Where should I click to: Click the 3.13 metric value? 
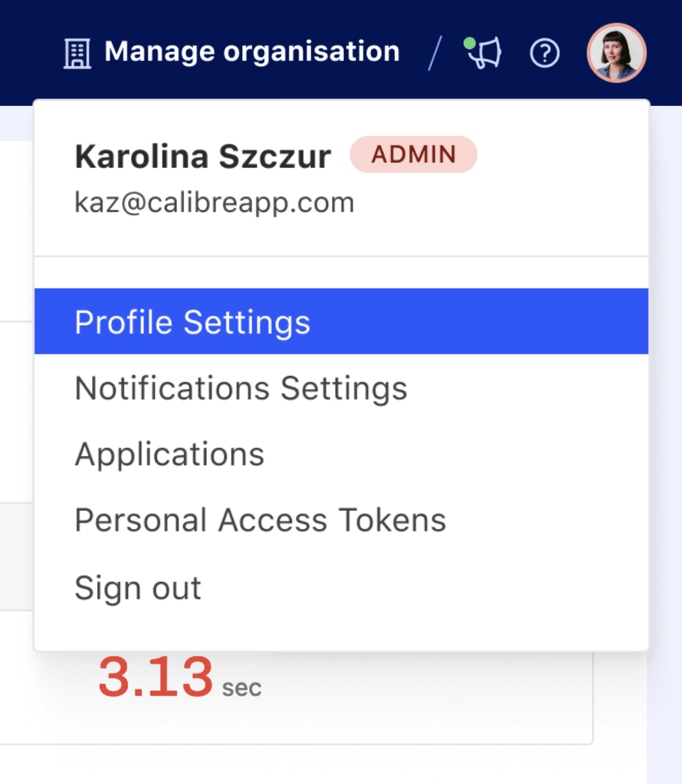(x=155, y=676)
